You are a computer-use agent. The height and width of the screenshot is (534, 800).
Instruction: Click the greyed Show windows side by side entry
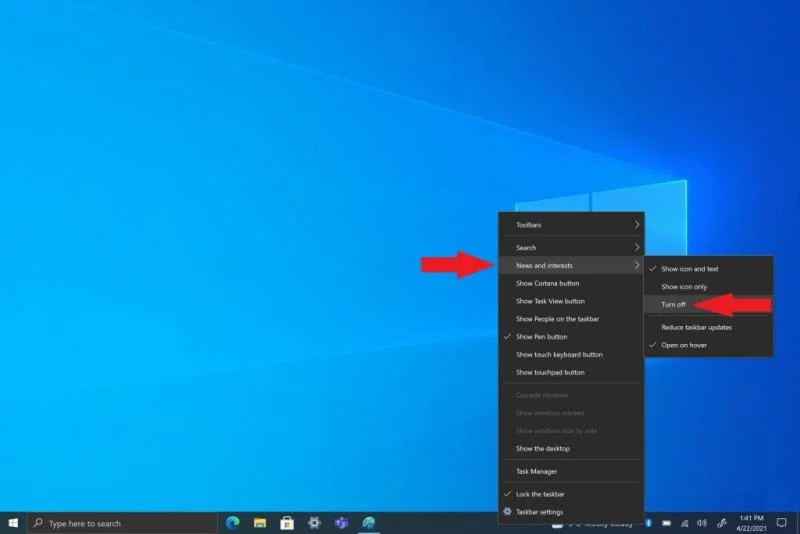click(571, 431)
